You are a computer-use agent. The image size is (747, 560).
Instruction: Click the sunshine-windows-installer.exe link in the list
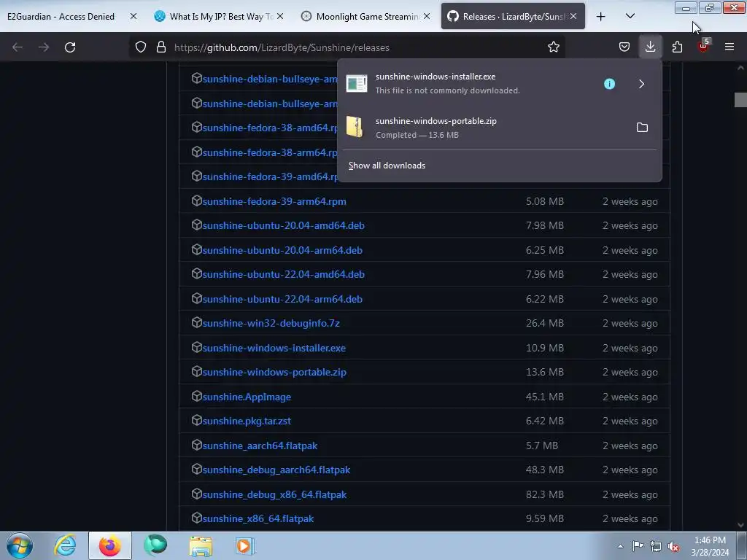(274, 348)
